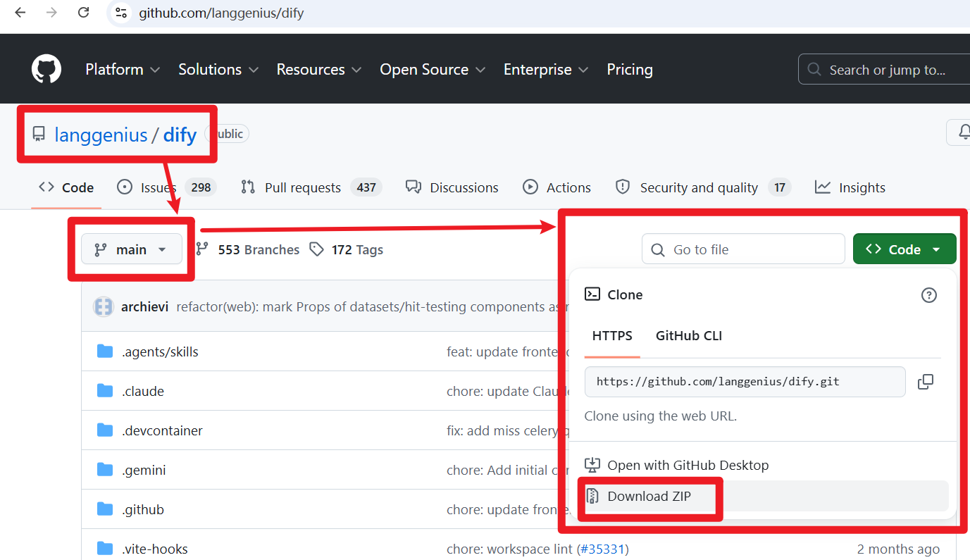970x560 pixels.
Task: Expand the Open Source menu
Action: [x=433, y=70]
